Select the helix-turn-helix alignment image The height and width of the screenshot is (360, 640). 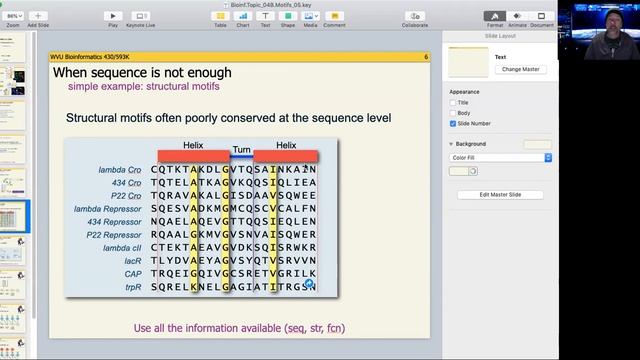pos(201,218)
